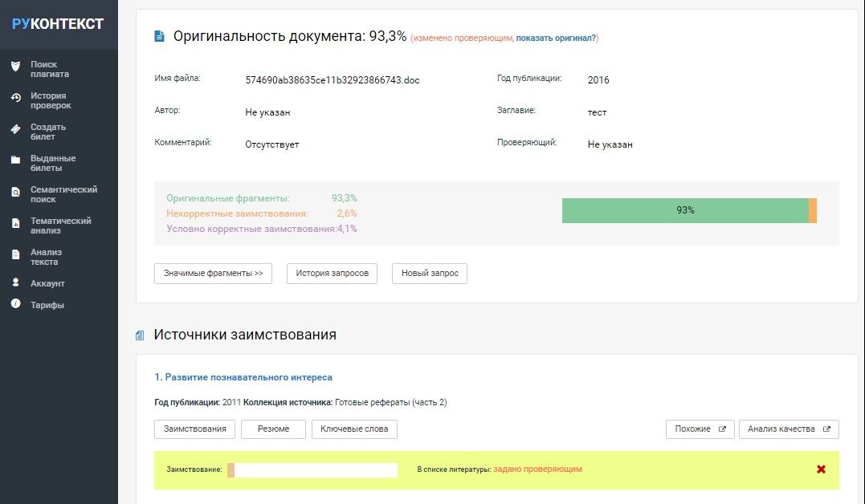865x504 pixels.
Task: Click the green 93% originality bar
Action: pyautogui.click(x=684, y=210)
